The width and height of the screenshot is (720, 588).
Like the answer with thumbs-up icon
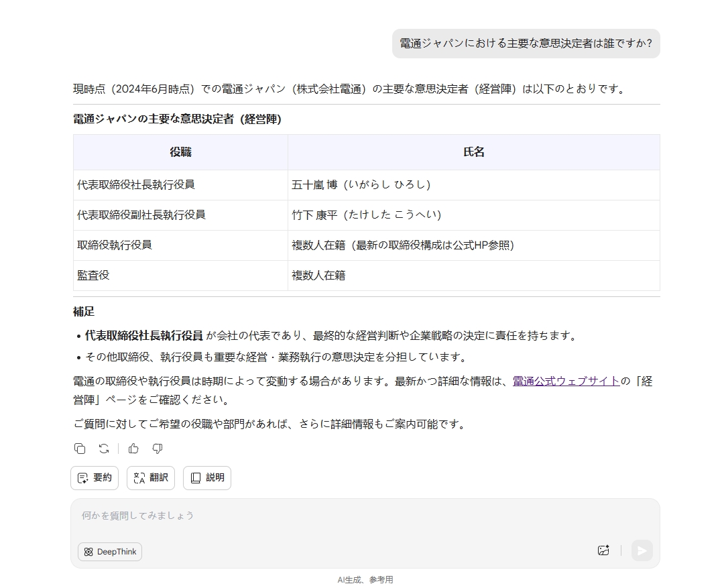[x=133, y=449]
